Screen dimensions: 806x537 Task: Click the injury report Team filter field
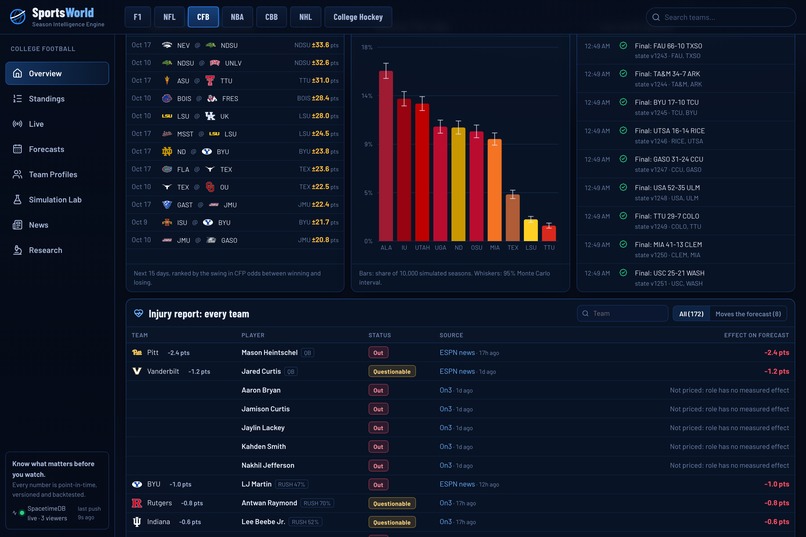pos(622,313)
